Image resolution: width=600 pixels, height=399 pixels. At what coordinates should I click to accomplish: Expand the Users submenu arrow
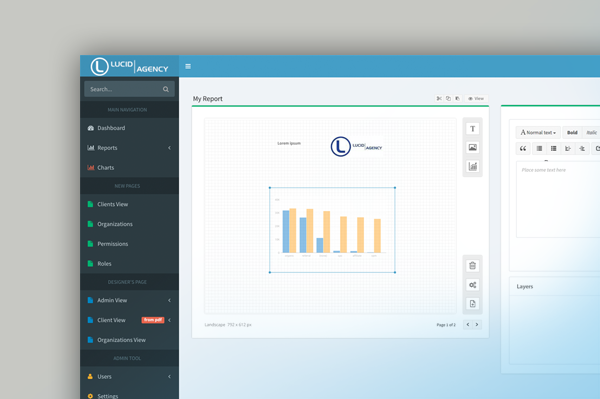[x=169, y=376]
